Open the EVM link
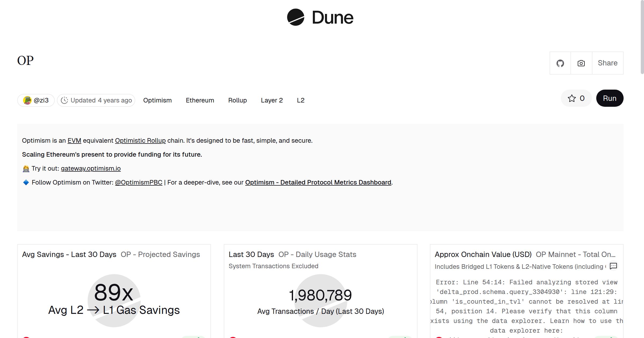 pos(74,141)
